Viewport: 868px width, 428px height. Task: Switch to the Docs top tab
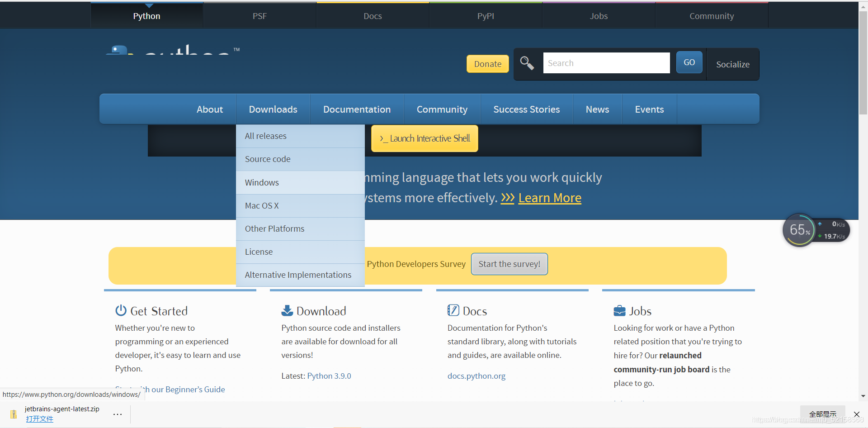(373, 16)
